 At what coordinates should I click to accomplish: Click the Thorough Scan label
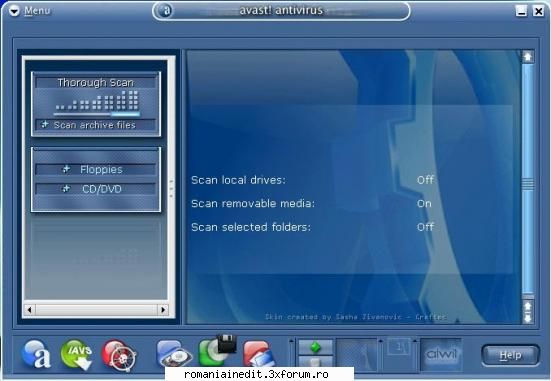(x=96, y=83)
